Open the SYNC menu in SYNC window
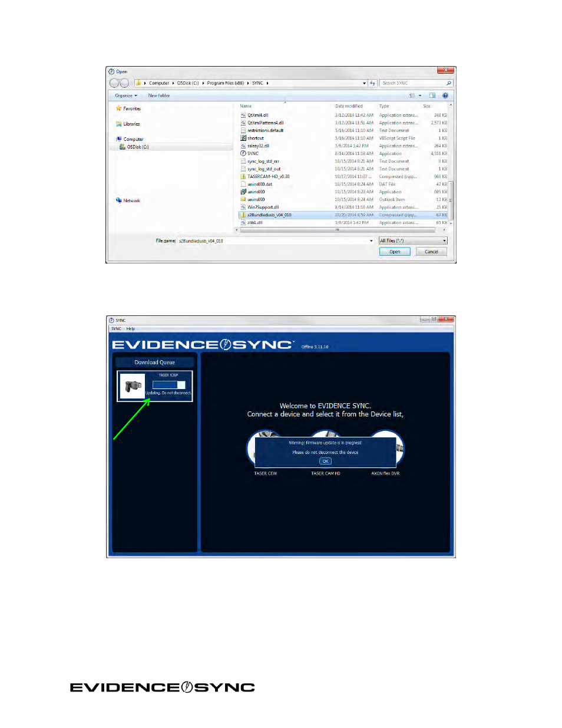Screen dimensions: 562x728 point(116,329)
